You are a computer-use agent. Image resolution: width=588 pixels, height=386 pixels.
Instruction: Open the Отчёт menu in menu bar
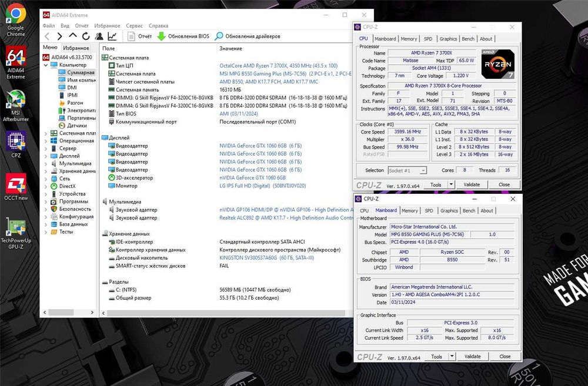(82, 25)
